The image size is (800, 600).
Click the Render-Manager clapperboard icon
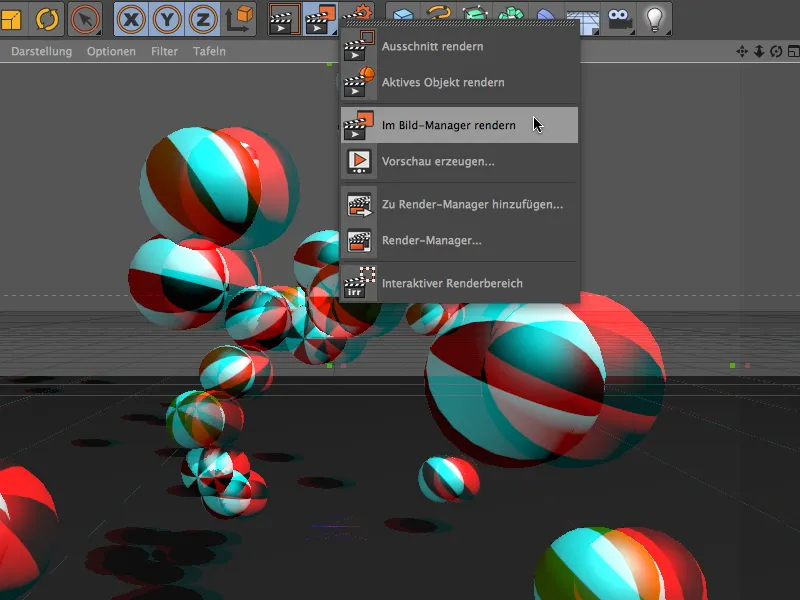(359, 240)
